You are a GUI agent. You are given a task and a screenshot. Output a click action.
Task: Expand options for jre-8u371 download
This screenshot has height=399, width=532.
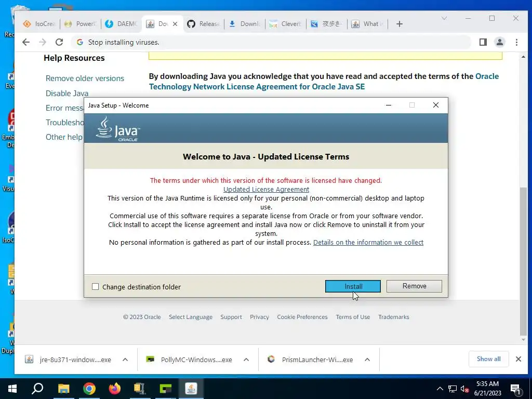click(125, 360)
